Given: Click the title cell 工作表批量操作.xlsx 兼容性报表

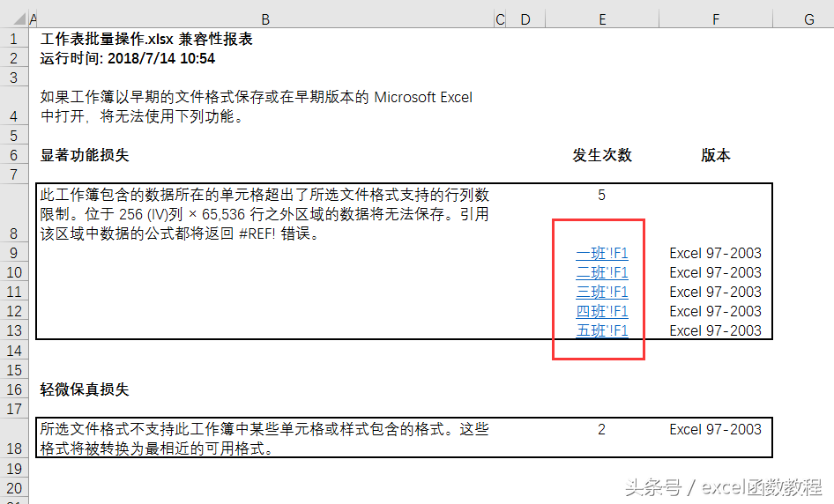Looking at the screenshot, I should [146, 39].
